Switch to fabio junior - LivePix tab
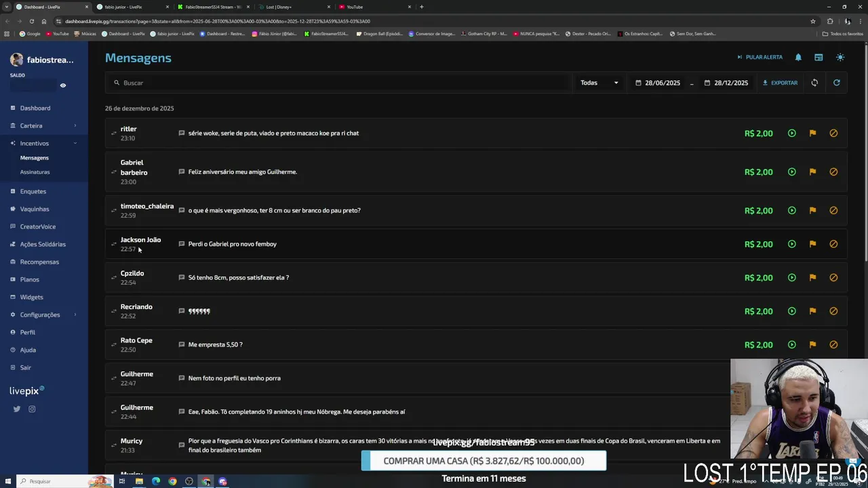868x488 pixels. click(x=132, y=7)
